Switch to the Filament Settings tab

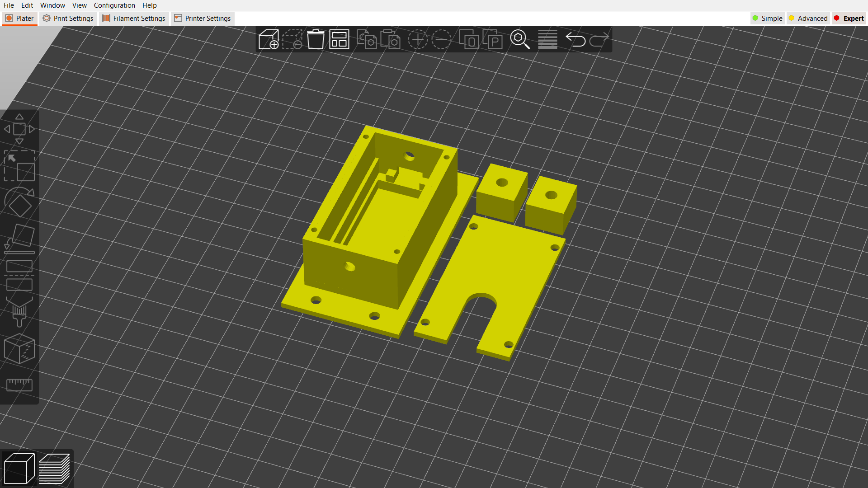click(x=133, y=18)
